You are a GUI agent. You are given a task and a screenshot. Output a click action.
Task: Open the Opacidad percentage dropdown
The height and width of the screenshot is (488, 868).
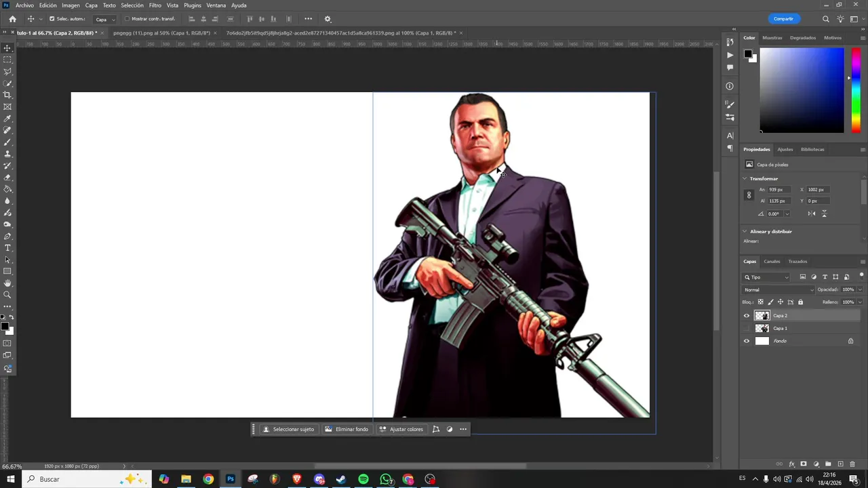[x=860, y=290]
